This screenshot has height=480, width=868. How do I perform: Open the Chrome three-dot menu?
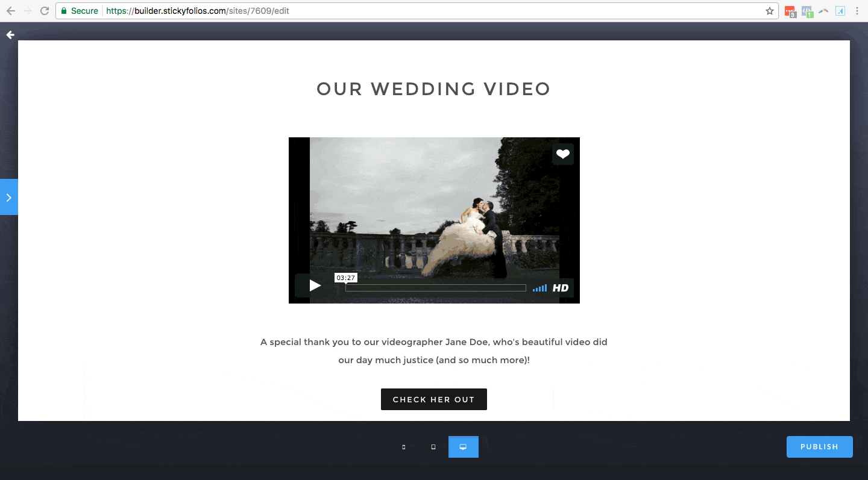point(857,11)
